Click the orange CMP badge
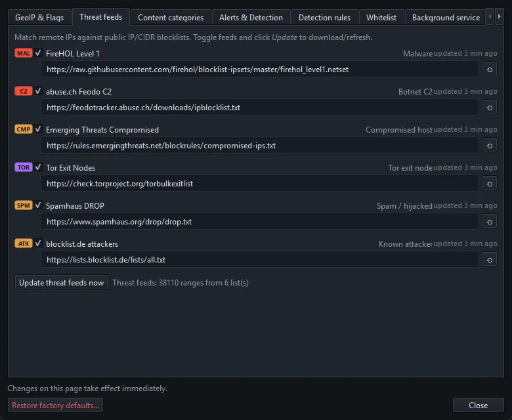The image size is (512, 420). point(24,129)
